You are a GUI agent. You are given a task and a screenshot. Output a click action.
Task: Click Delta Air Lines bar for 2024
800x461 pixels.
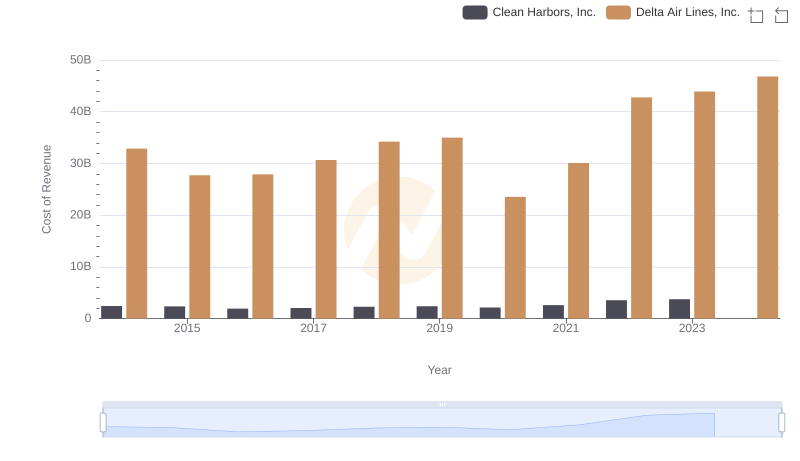pyautogui.click(x=768, y=197)
